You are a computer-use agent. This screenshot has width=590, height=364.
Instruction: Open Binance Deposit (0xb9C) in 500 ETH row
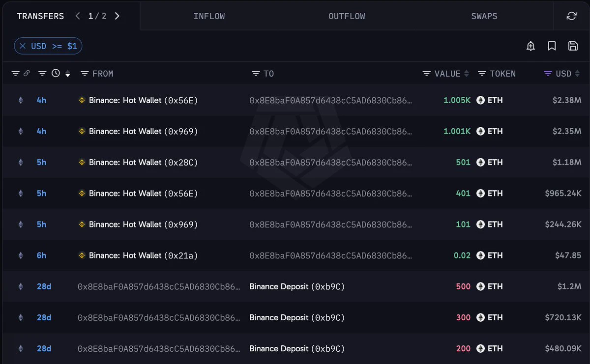(x=297, y=286)
